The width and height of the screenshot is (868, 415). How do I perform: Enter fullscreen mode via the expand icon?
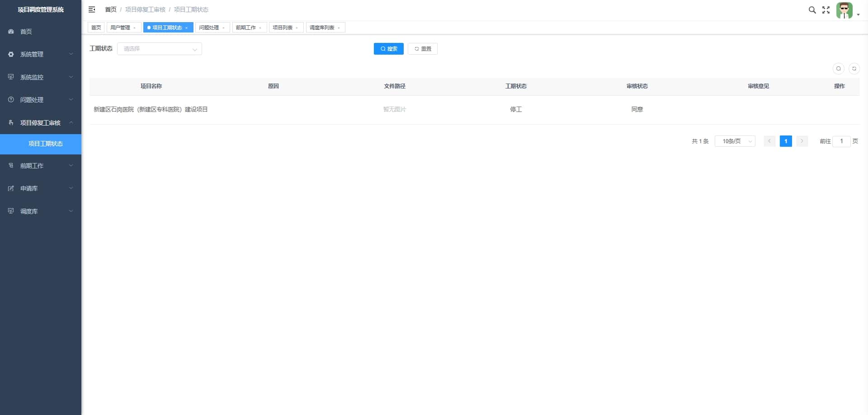click(x=826, y=10)
